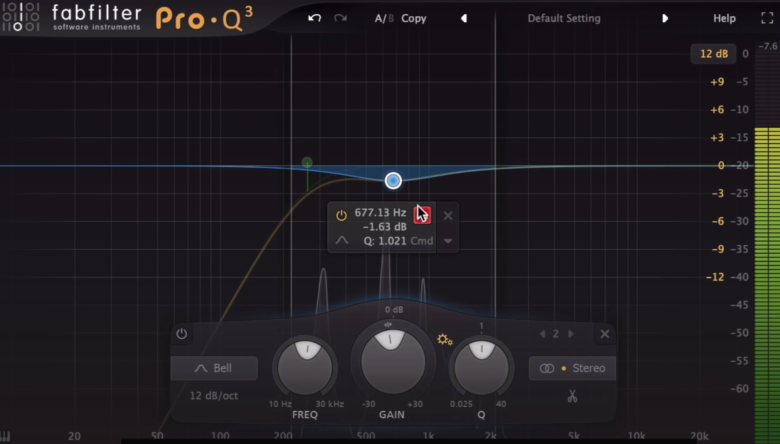
Task: Open the Help menu
Action: click(x=724, y=18)
